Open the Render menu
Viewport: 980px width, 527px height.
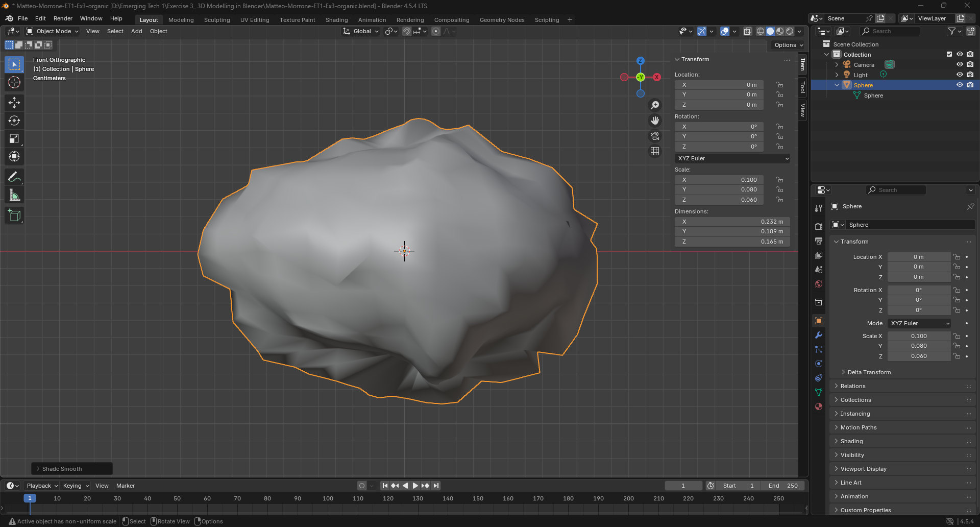pos(63,18)
